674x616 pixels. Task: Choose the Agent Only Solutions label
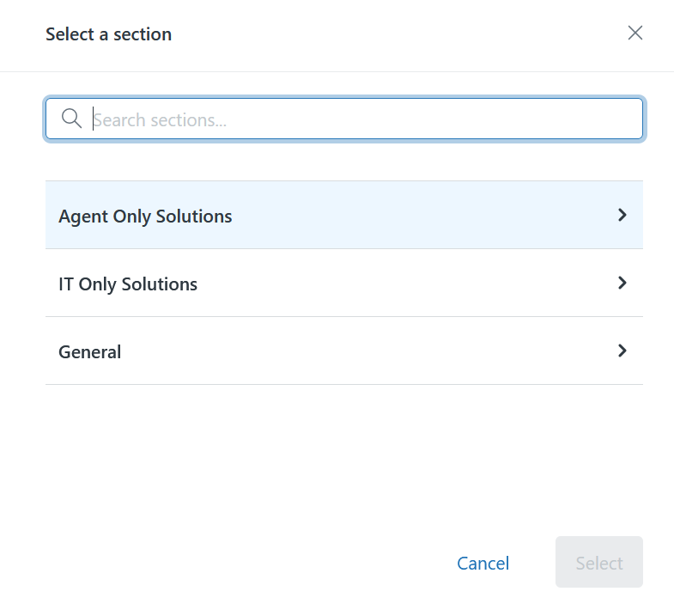(x=145, y=217)
